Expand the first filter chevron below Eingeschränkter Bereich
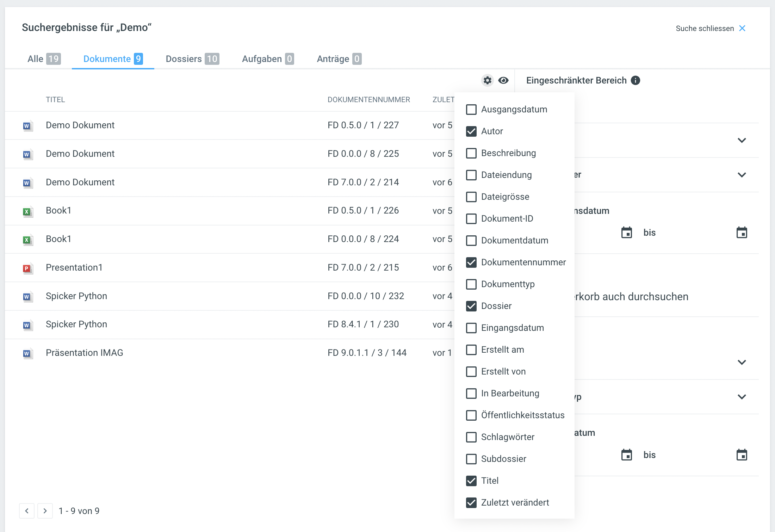775x532 pixels. click(742, 140)
